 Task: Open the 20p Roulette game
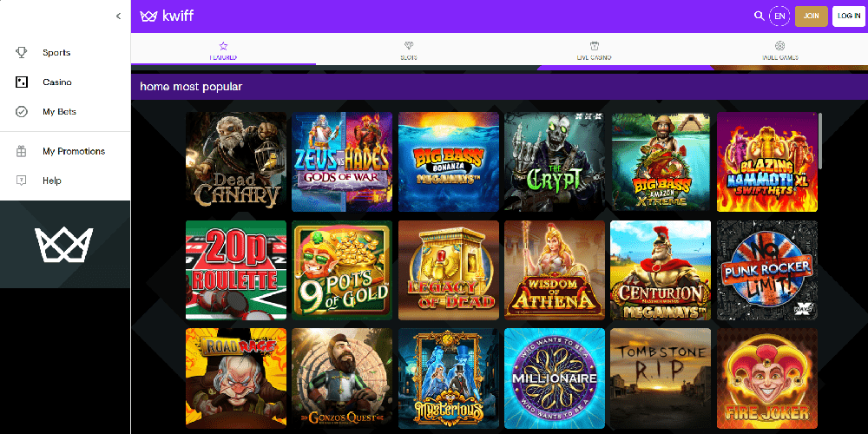pyautogui.click(x=236, y=270)
